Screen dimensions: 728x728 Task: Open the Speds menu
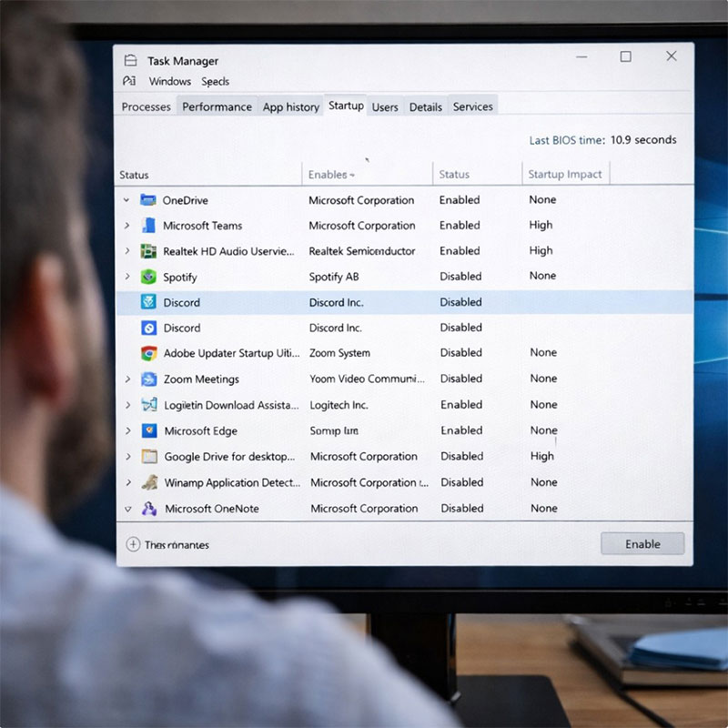point(215,81)
